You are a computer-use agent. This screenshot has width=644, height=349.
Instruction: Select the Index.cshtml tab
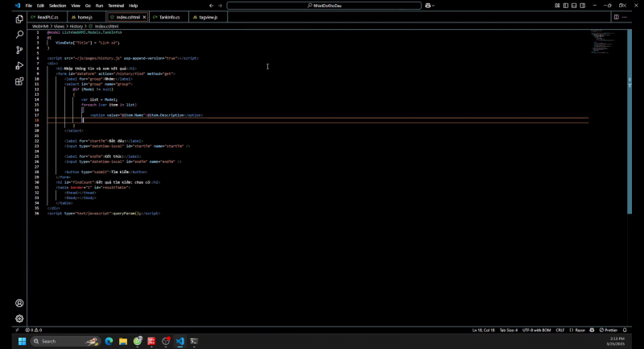pyautogui.click(x=127, y=17)
